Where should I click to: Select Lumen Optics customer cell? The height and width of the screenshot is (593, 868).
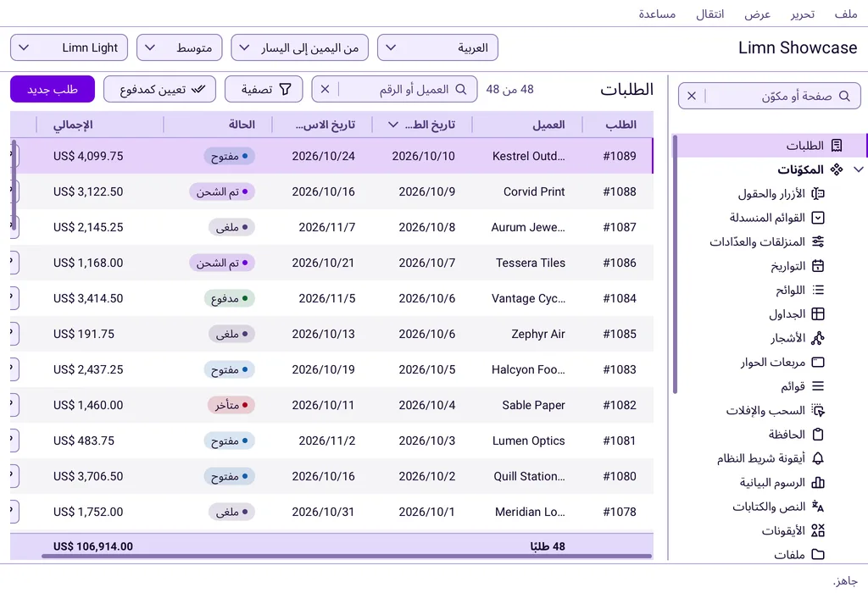(527, 441)
